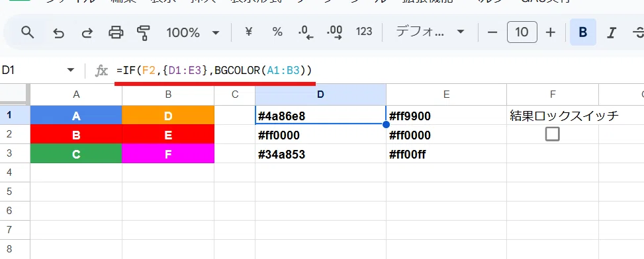This screenshot has width=644, height=259.
Task: Select column B header
Action: click(168, 94)
